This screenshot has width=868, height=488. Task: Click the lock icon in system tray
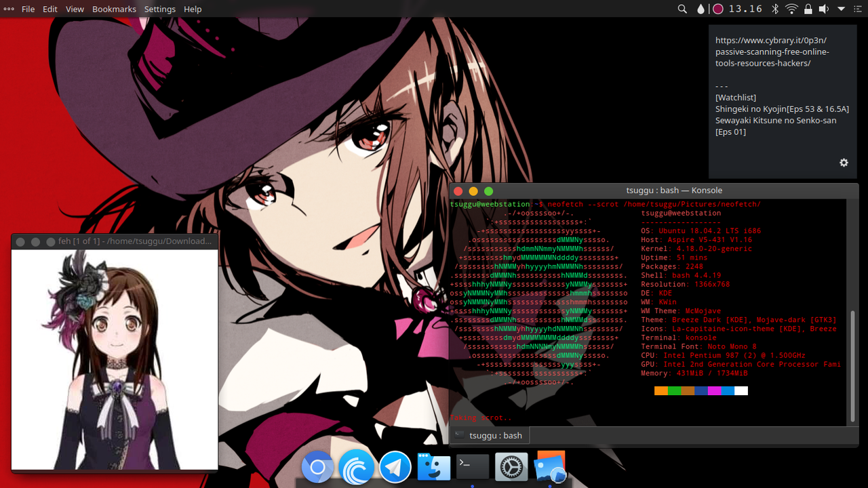808,9
